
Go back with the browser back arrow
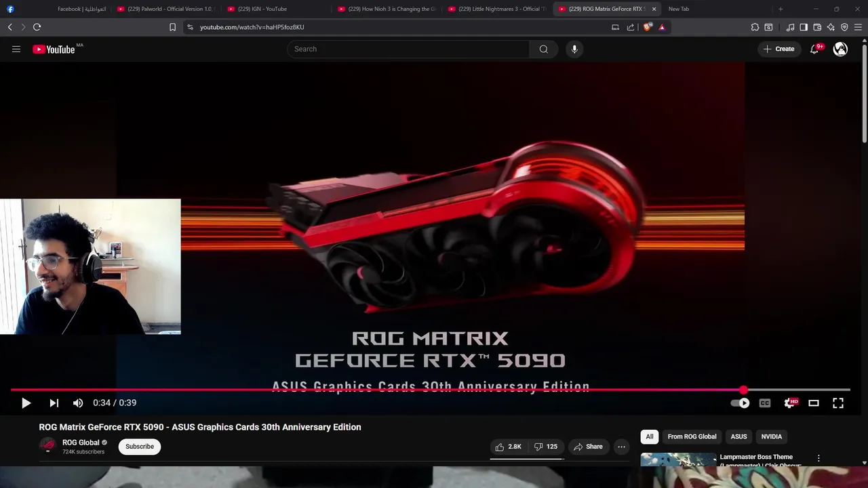pyautogui.click(x=9, y=27)
